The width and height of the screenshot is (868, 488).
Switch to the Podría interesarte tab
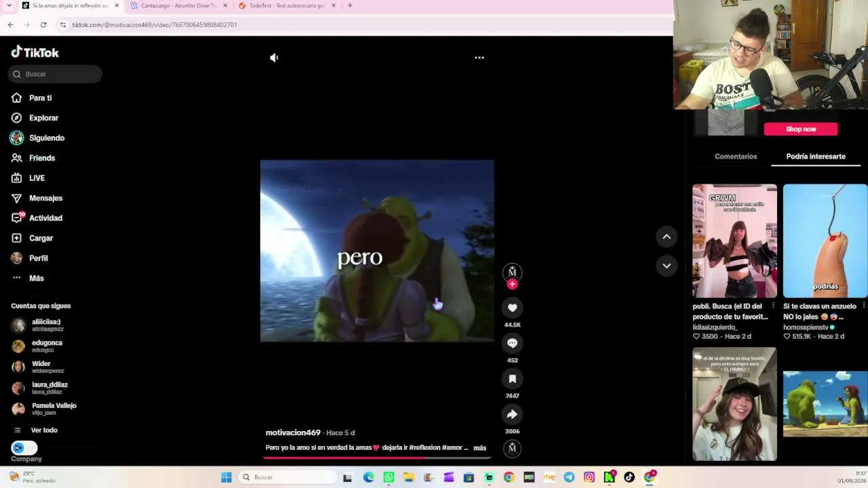[816, 157]
